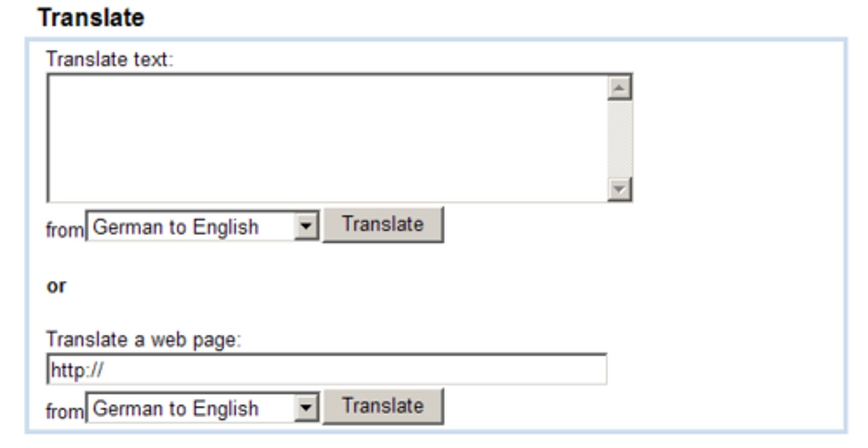
Task: Click the 'from' label under the text area
Action: click(x=64, y=230)
